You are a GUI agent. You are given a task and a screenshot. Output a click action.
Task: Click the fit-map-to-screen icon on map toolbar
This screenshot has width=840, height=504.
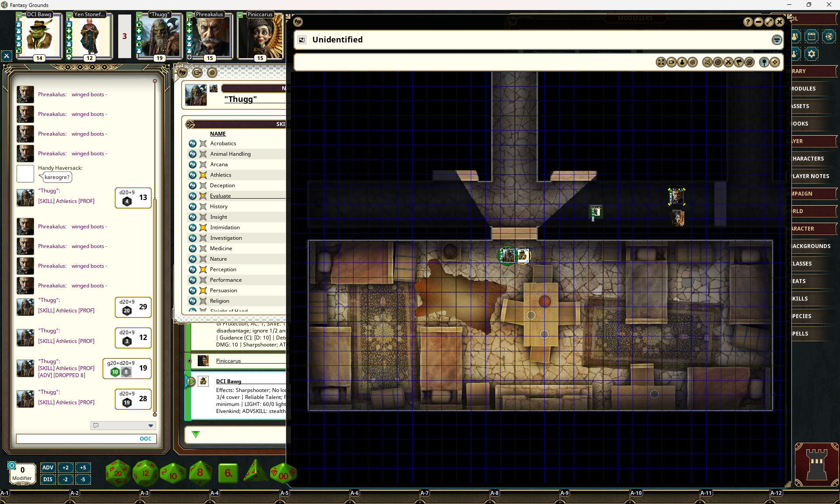tap(661, 62)
